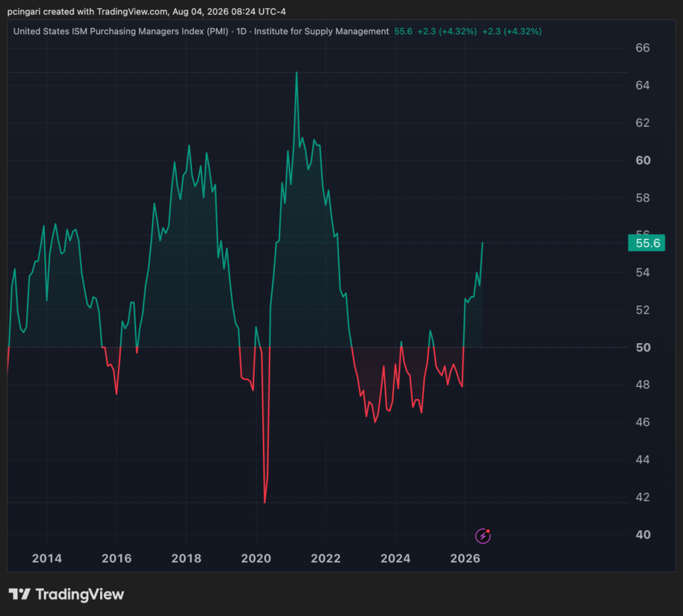Screen dimensions: 683x616
Task: Click the green value '55.6' in chart header
Action: tap(403, 31)
